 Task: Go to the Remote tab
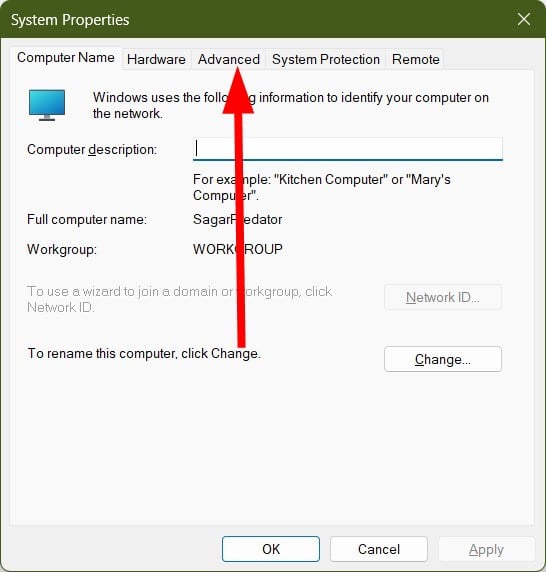(x=415, y=59)
